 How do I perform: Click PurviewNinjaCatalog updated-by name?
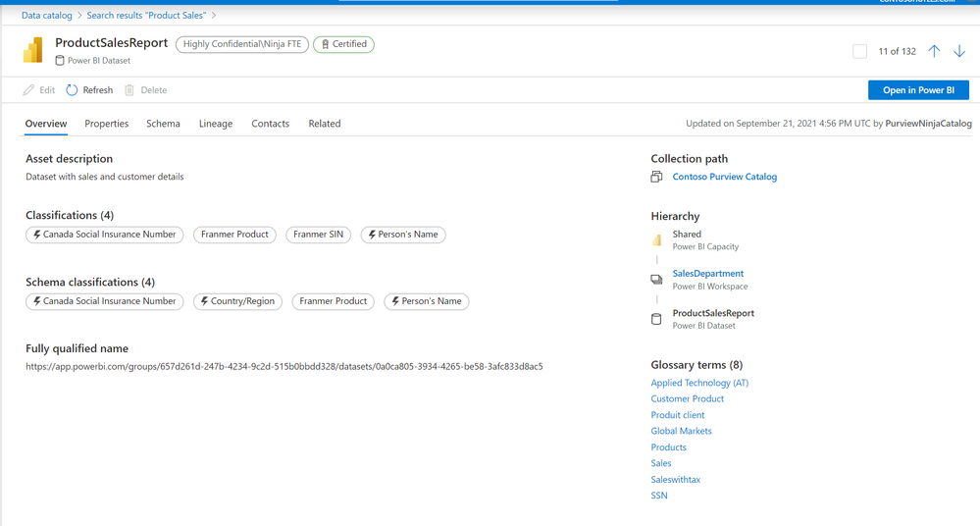pyautogui.click(x=929, y=124)
